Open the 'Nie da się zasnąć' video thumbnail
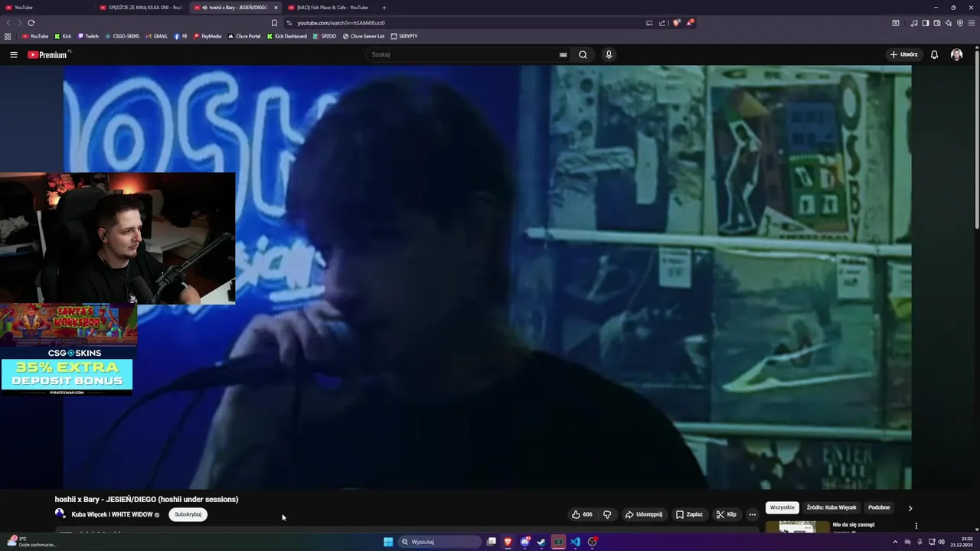Viewport: 980px width, 551px height. pyautogui.click(x=797, y=527)
